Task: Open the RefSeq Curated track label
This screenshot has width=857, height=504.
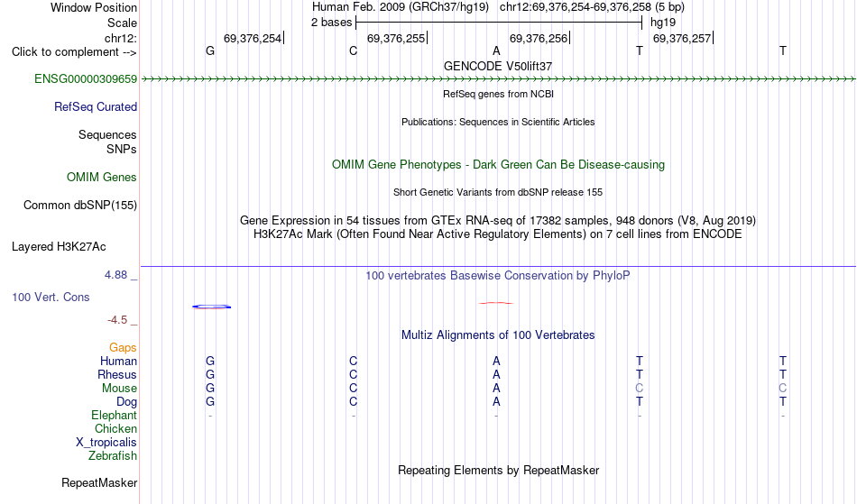Action: coord(95,107)
